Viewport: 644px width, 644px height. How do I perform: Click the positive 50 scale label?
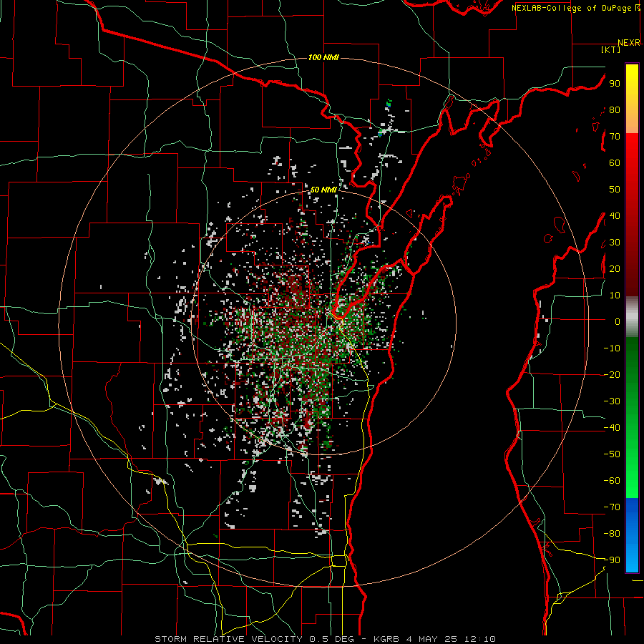coord(615,190)
